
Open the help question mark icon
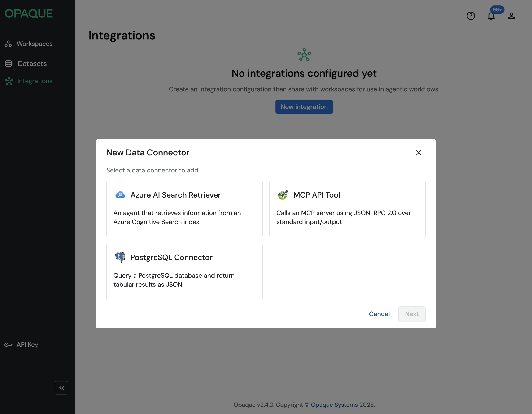471,16
